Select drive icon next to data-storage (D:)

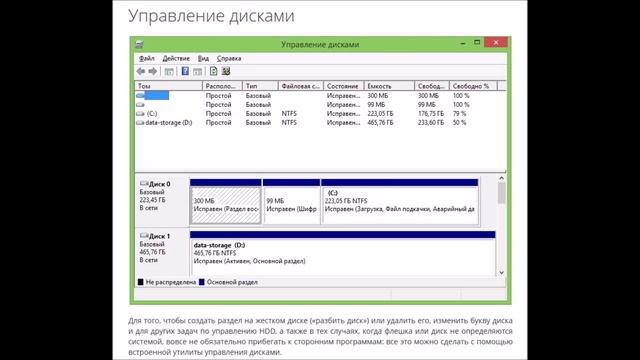(140, 122)
